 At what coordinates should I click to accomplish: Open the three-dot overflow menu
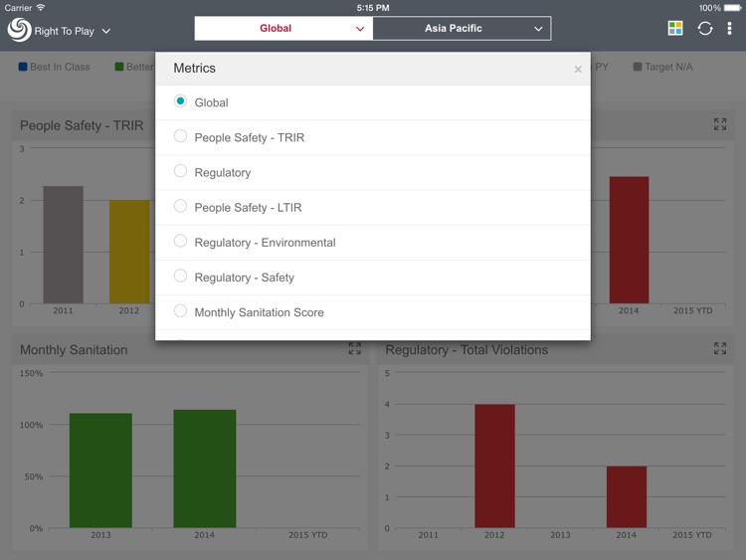pos(729,29)
